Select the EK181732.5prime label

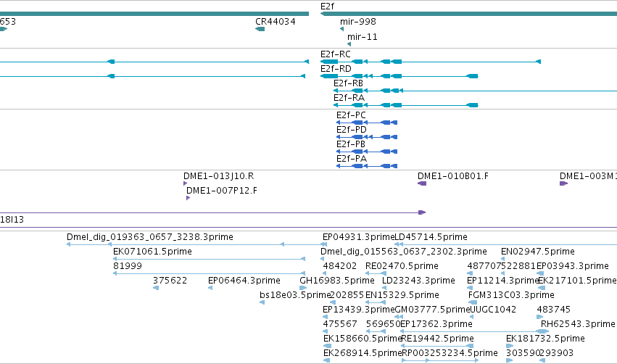pyautogui.click(x=545, y=339)
